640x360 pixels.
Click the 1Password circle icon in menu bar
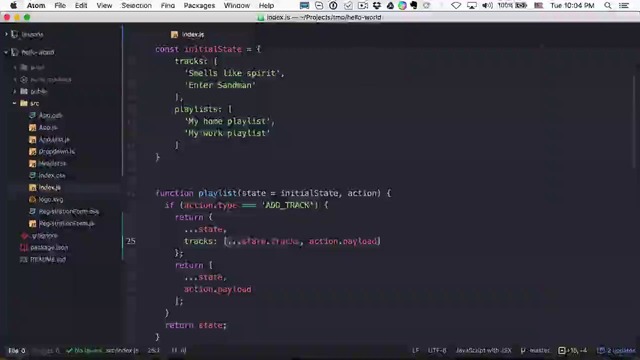(333, 5)
